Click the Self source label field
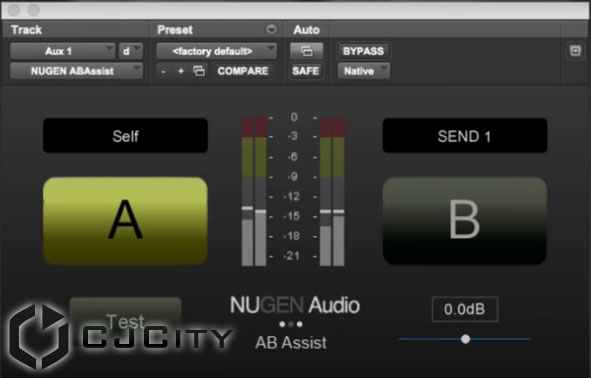The height and width of the screenshot is (378, 591). (x=126, y=136)
